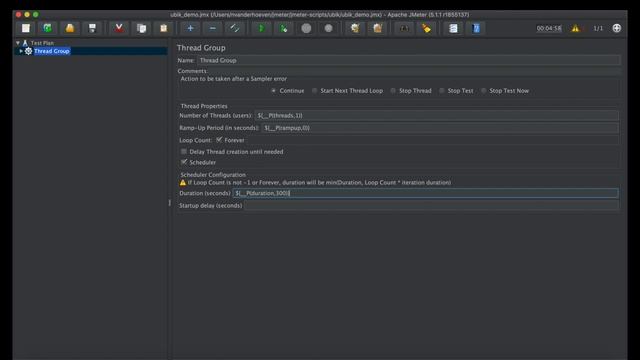The image size is (640, 360).
Task: Click the Save test plan icon
Action: 92,28
